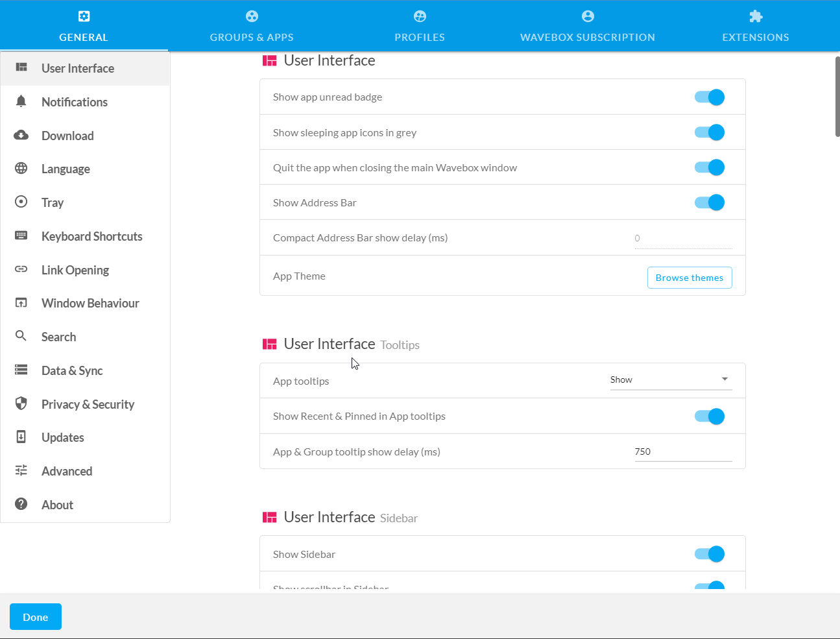840x639 pixels.
Task: Click the Done button
Action: 36,617
